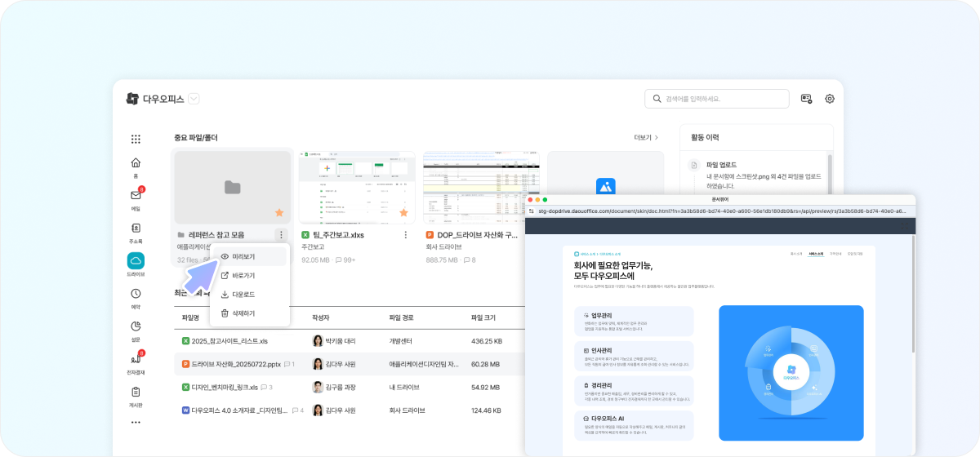Select 업무관리 card in document viewer
This screenshot has width=980, height=457.
[x=635, y=322]
